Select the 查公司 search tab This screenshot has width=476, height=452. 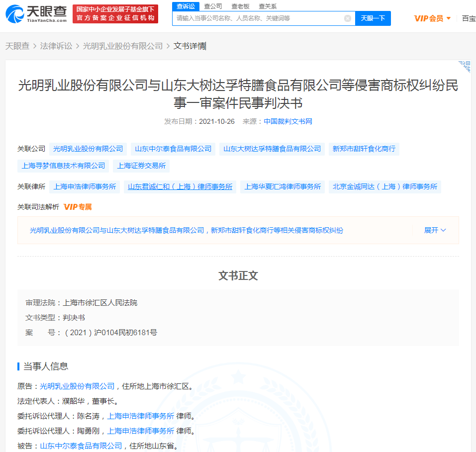213,6
